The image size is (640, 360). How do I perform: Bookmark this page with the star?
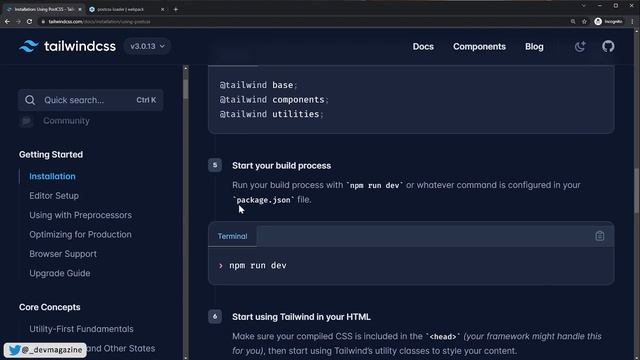(x=584, y=21)
